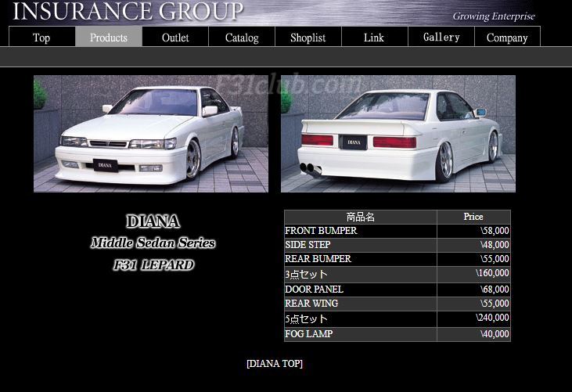The height and width of the screenshot is (392, 572).
Task: Click the \48,000 price cell
Action: coord(473,245)
